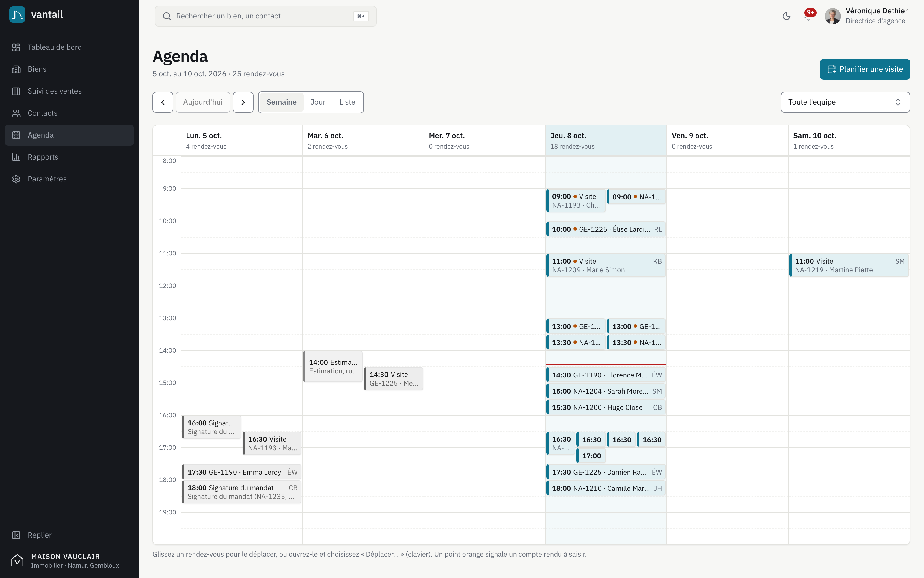This screenshot has height=578, width=924.
Task: Go to Suivi des ventes
Action: 69,91
